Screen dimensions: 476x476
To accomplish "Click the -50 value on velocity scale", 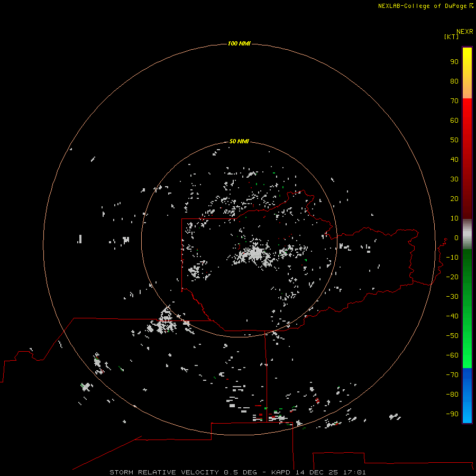I will point(452,336).
